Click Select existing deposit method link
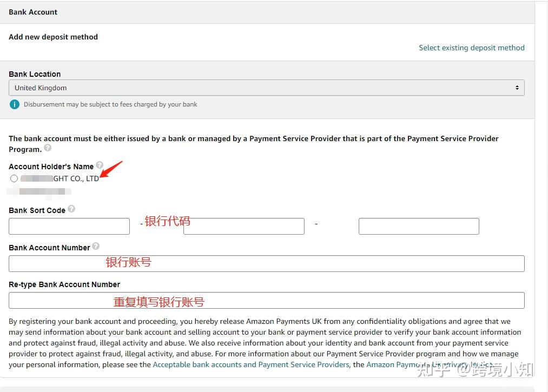The image size is (548, 392). tap(471, 48)
